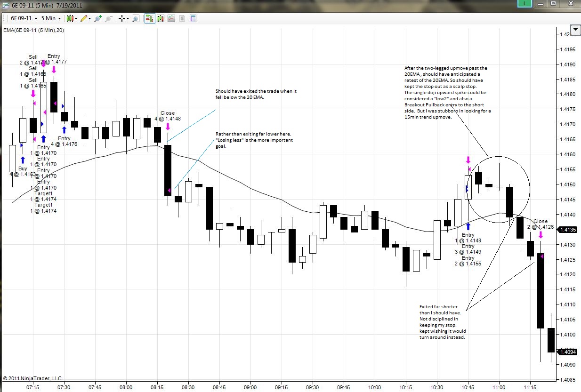Open the chart properties panel icon
The image size is (581, 392).
coord(193,18)
